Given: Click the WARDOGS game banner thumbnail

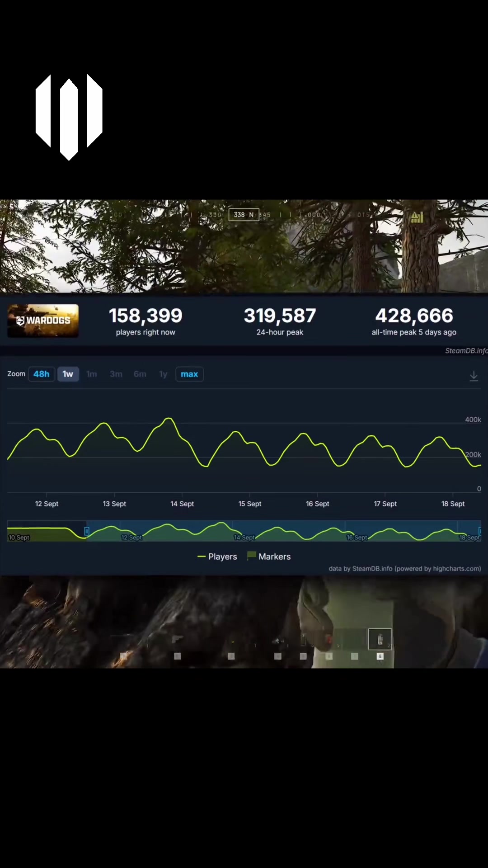Looking at the screenshot, I should (43, 321).
